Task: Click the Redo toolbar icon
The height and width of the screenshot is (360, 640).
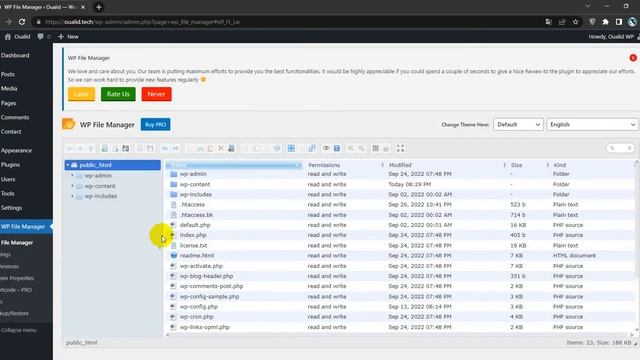Action: click(175, 148)
